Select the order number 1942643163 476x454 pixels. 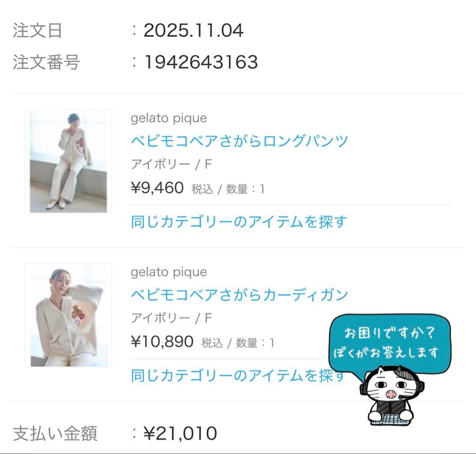[x=201, y=62]
